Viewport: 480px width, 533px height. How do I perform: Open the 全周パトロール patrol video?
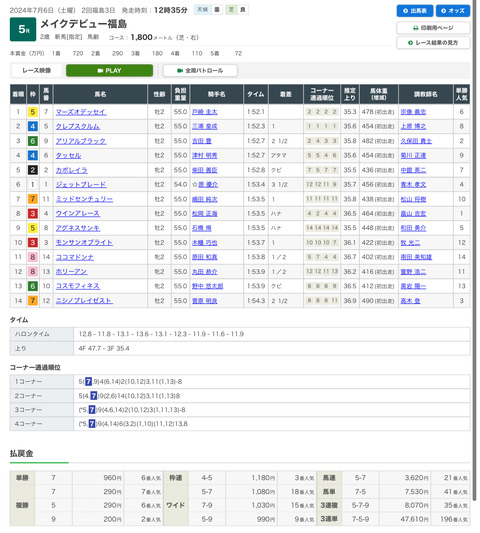coord(200,70)
